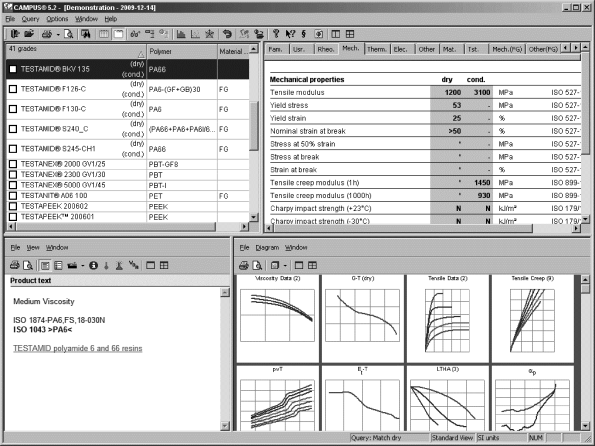Click the grade list vertical scrollbar thumb

[253, 125]
